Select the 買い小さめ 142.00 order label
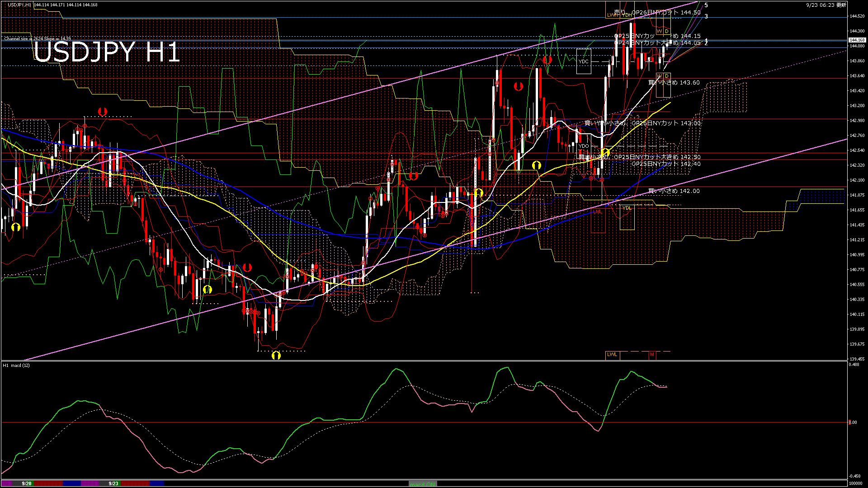The image size is (868, 488). pyautogui.click(x=674, y=191)
